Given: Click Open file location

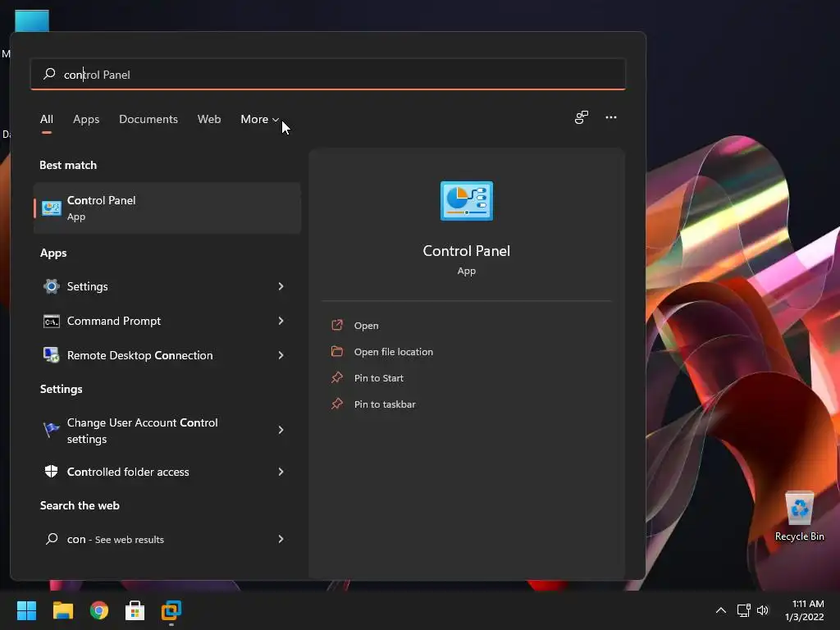Looking at the screenshot, I should 394,352.
